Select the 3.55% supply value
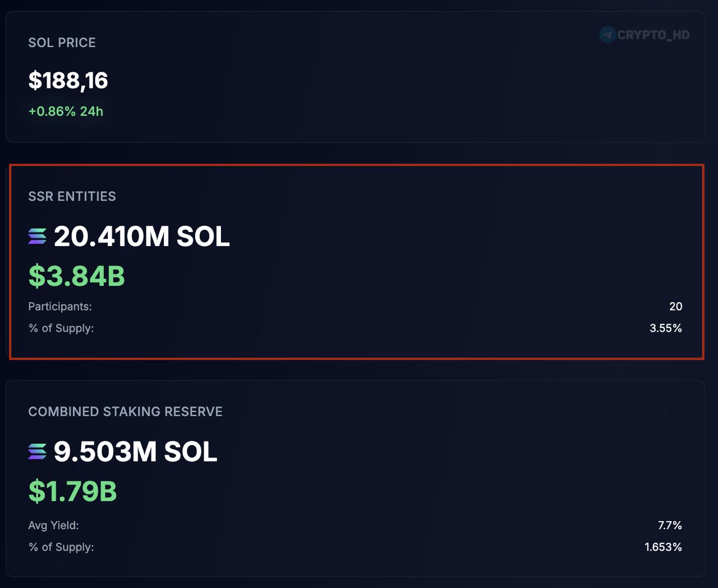This screenshot has width=718, height=588. click(x=665, y=328)
